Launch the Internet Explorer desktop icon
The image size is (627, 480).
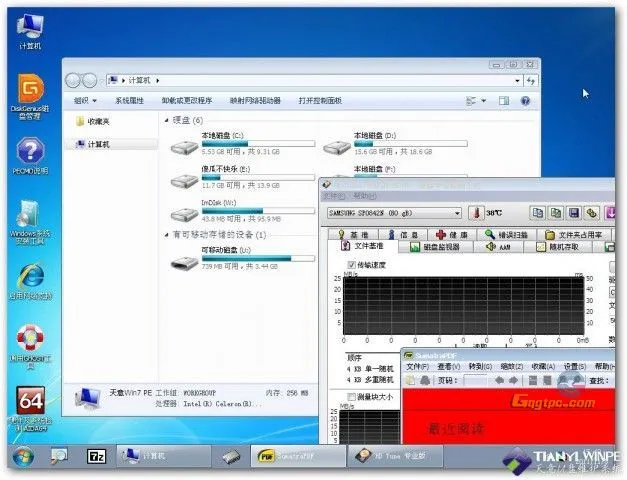[31, 281]
